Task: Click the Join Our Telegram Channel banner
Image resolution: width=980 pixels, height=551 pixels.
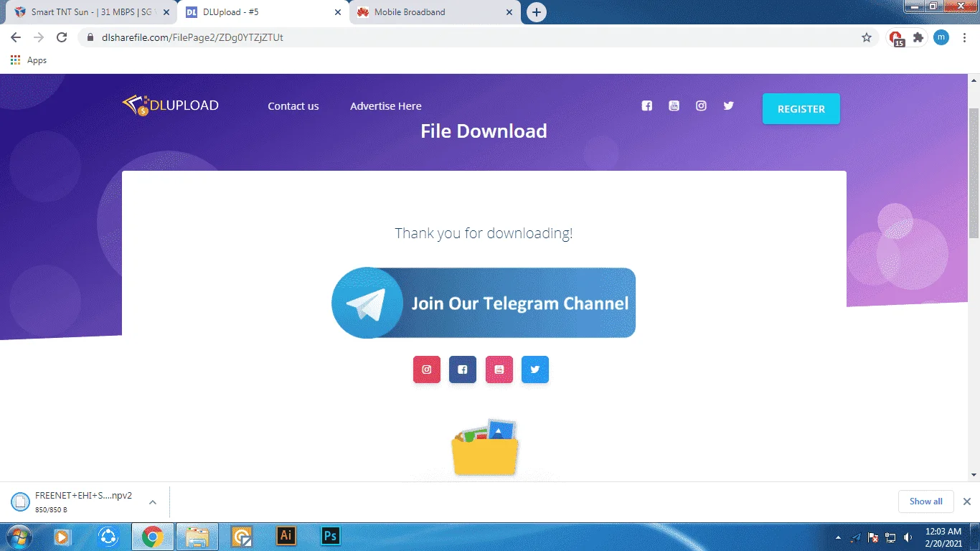Action: point(484,303)
